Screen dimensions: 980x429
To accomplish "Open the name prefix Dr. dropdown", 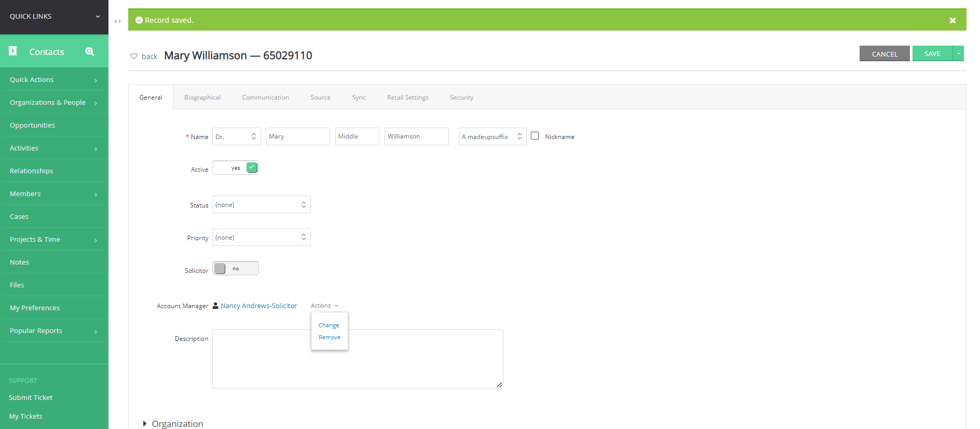I will (x=237, y=136).
